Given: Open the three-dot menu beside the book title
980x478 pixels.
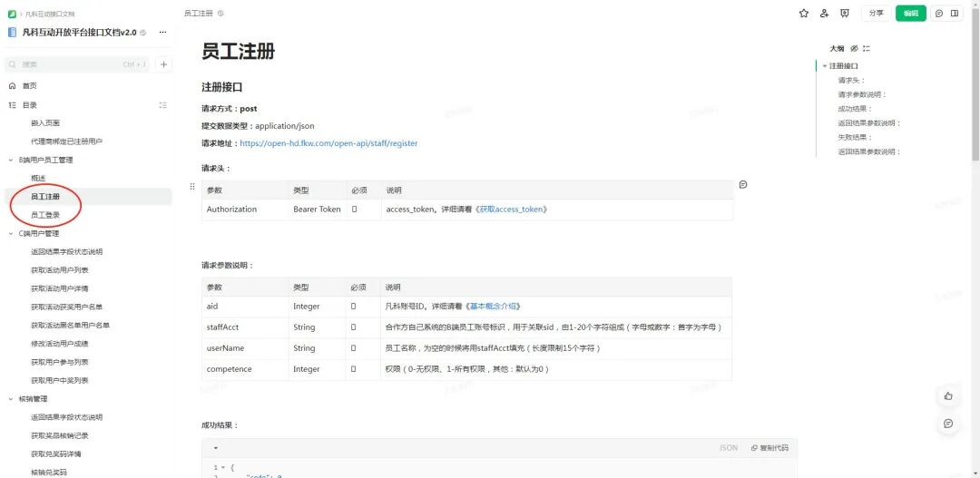Looking at the screenshot, I should (x=163, y=33).
